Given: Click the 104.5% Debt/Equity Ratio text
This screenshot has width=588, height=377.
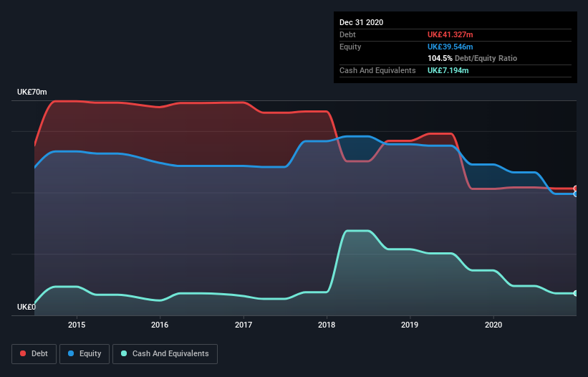Looking at the screenshot, I should point(472,58).
